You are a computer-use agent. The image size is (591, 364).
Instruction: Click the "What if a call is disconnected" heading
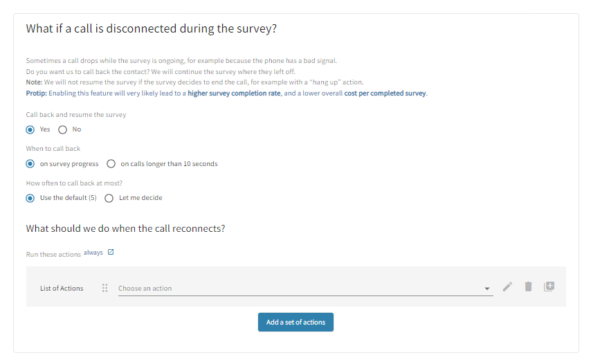pyautogui.click(x=152, y=29)
